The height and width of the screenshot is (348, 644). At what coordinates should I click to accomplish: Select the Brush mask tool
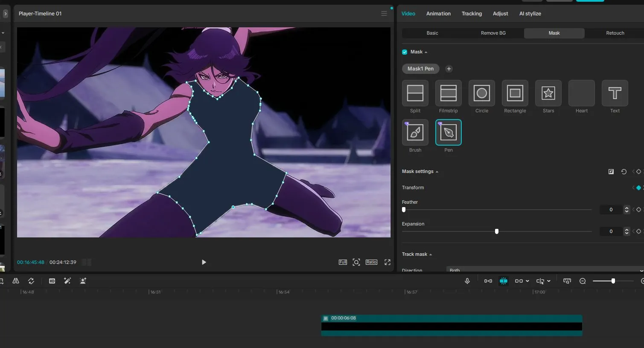tap(415, 132)
